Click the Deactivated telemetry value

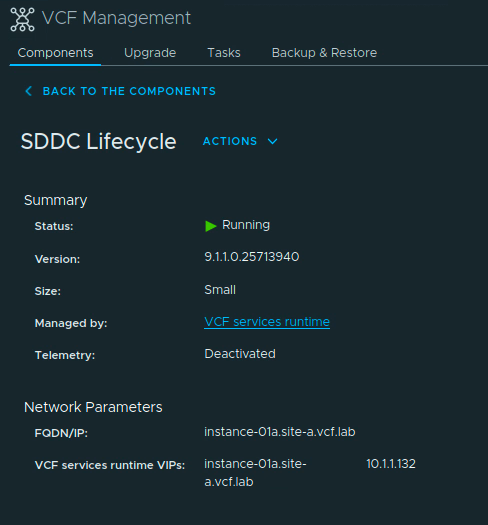(x=240, y=354)
